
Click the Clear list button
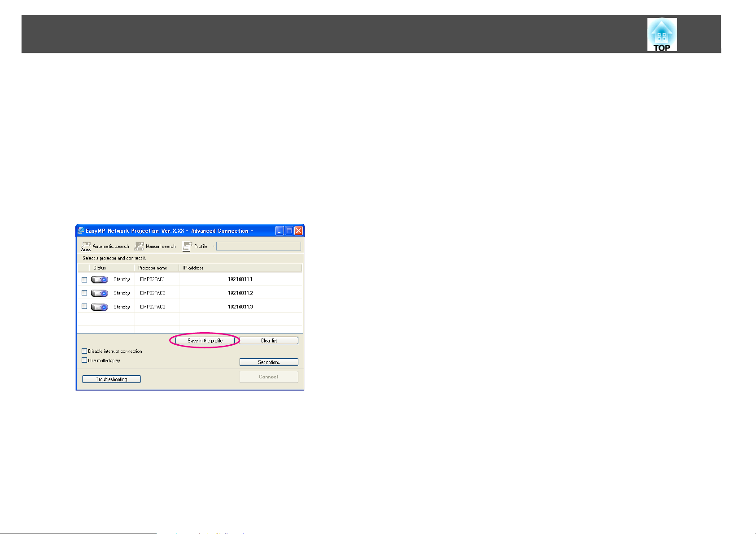(x=269, y=341)
